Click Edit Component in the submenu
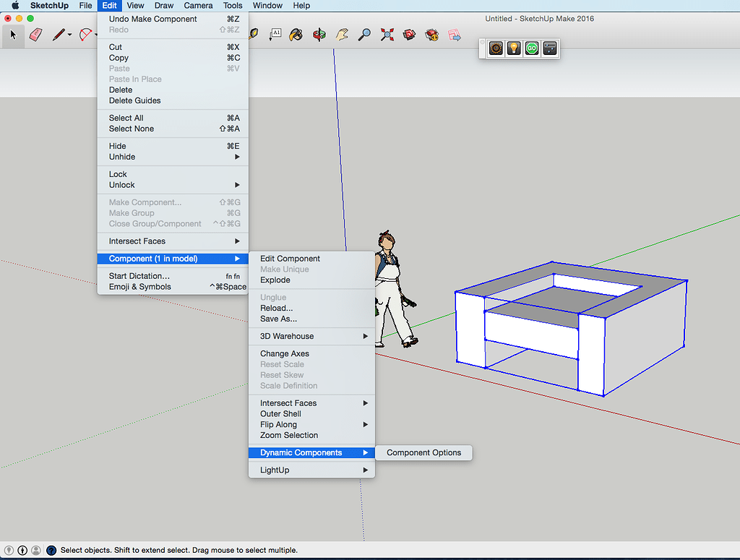 click(290, 259)
